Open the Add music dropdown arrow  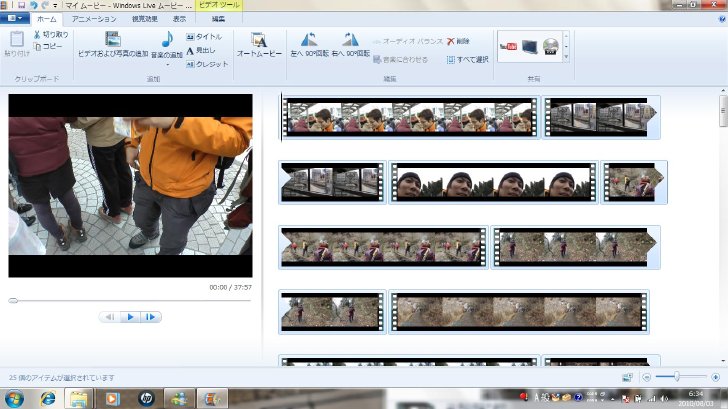(167, 64)
